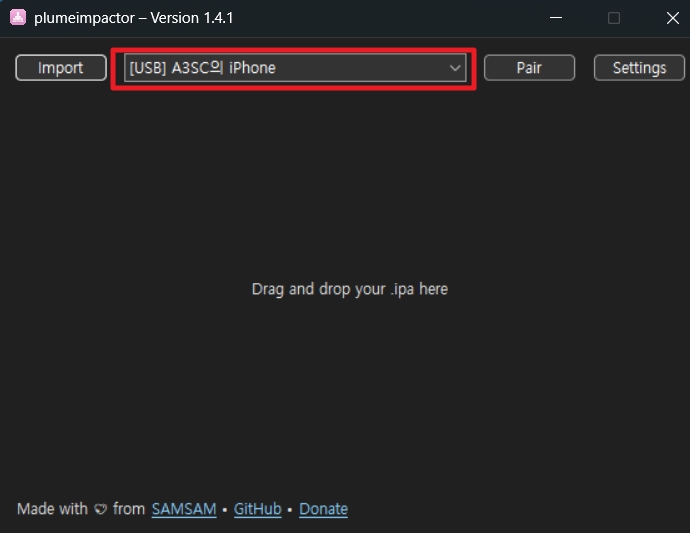
Task: Open the GitHub link
Action: point(257,509)
